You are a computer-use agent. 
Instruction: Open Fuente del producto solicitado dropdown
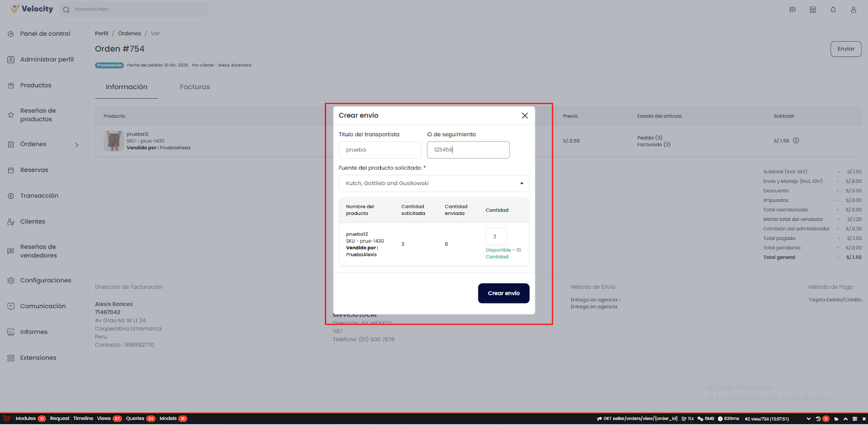(433, 183)
